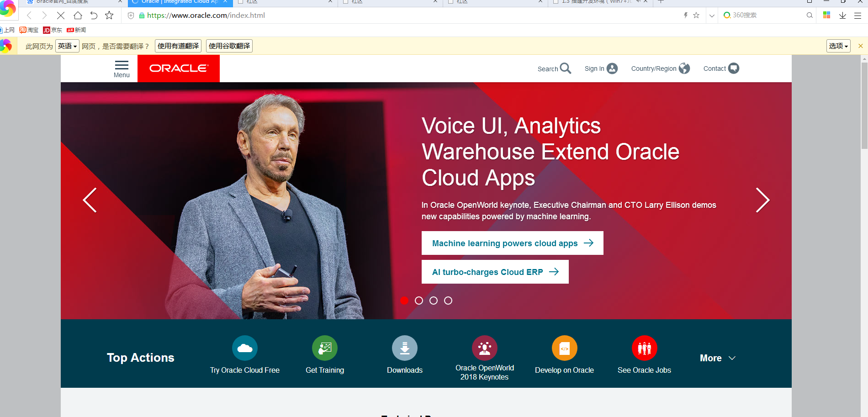Image resolution: width=868 pixels, height=417 pixels.
Task: Click AI turbo-charges Cloud ERP button
Action: (x=495, y=272)
